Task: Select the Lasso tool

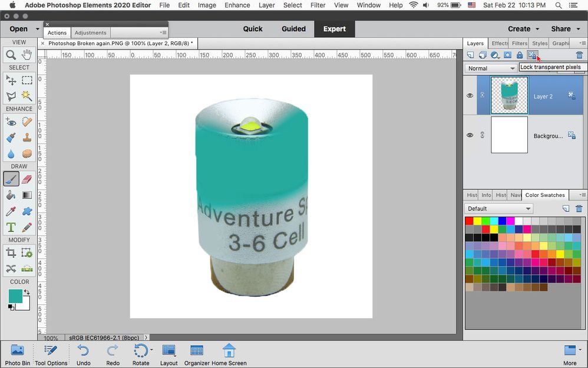Action: coord(11,96)
